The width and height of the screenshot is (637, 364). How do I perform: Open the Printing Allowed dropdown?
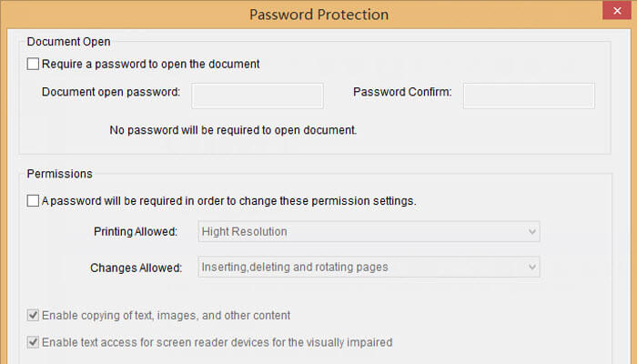point(369,232)
